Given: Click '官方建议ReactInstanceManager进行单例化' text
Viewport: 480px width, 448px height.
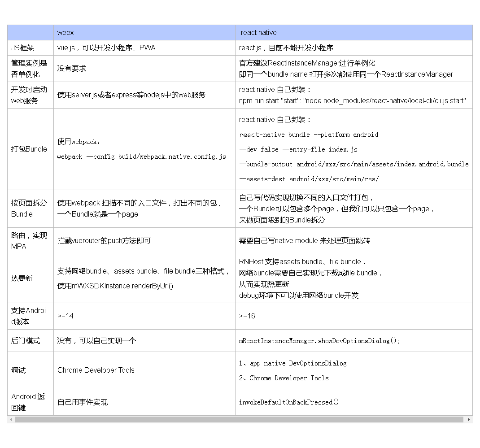Looking at the screenshot, I should 307,63.
